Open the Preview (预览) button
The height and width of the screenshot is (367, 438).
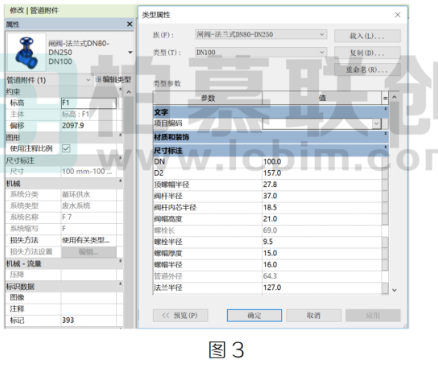[x=180, y=315]
